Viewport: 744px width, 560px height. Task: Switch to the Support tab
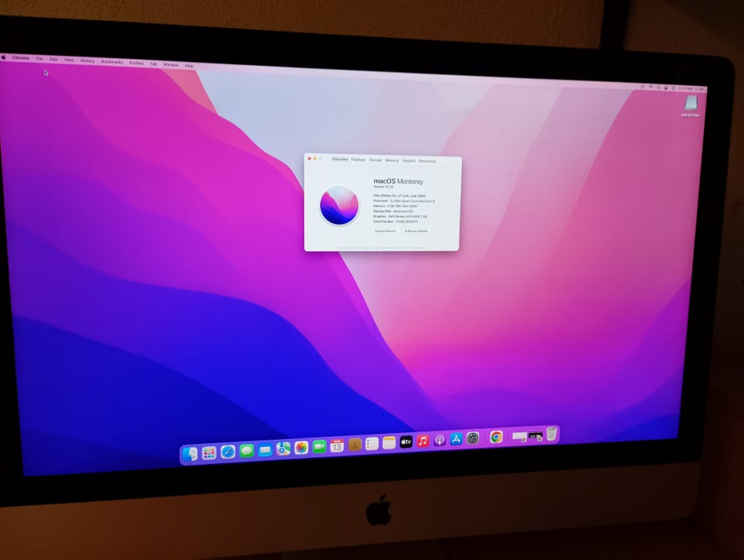coord(408,161)
